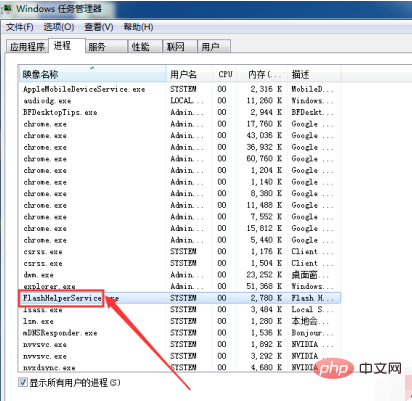Click the Bonjour... description cell

[312, 333]
